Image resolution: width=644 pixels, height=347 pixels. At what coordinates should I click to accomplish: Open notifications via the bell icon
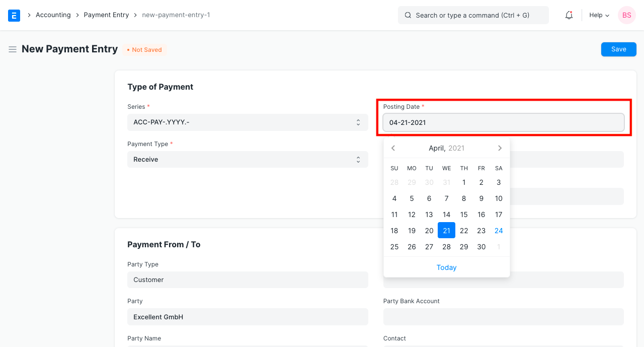pyautogui.click(x=569, y=15)
